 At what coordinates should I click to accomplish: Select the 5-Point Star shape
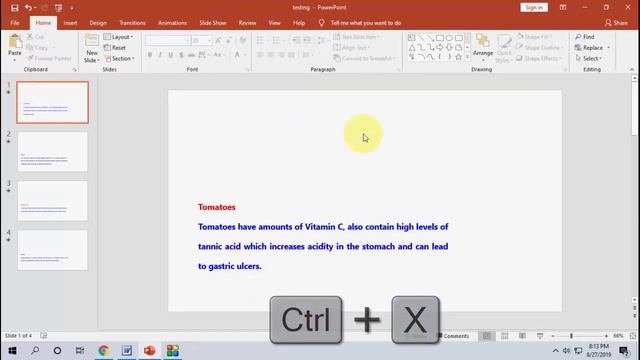[x=458, y=57]
